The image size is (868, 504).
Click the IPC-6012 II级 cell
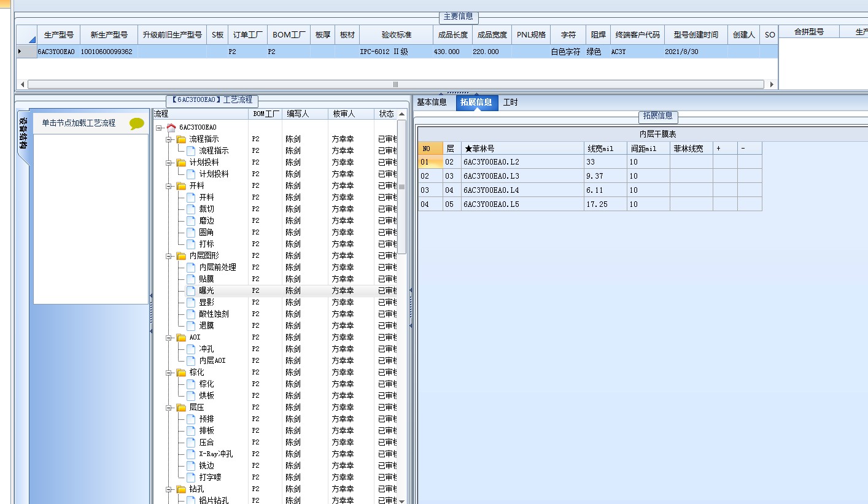click(x=397, y=52)
